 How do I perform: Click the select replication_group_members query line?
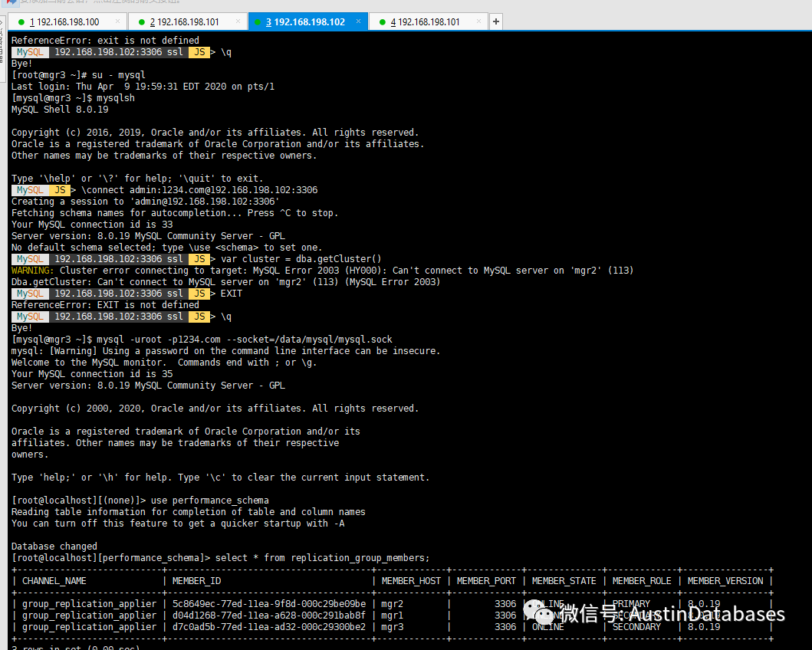(322, 558)
